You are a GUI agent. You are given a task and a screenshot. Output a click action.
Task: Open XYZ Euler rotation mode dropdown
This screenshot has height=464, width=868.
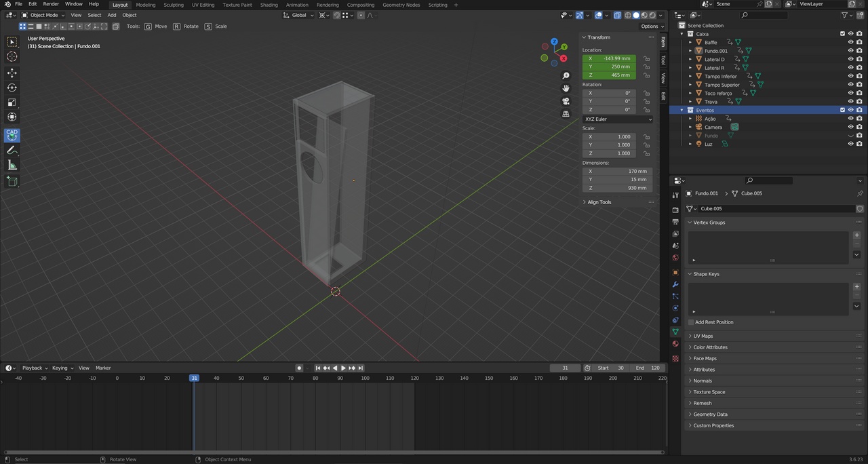(618, 119)
